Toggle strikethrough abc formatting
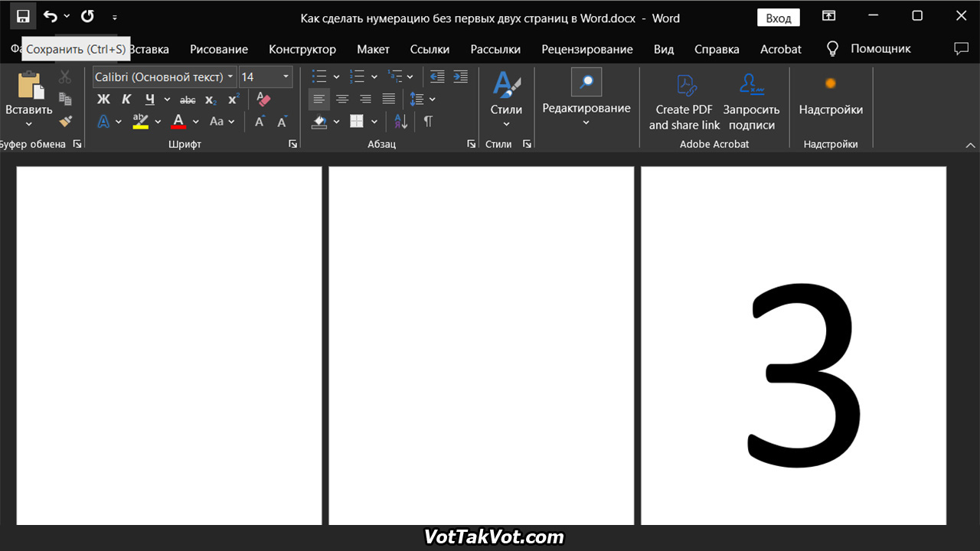980x551 pixels. [x=188, y=99]
